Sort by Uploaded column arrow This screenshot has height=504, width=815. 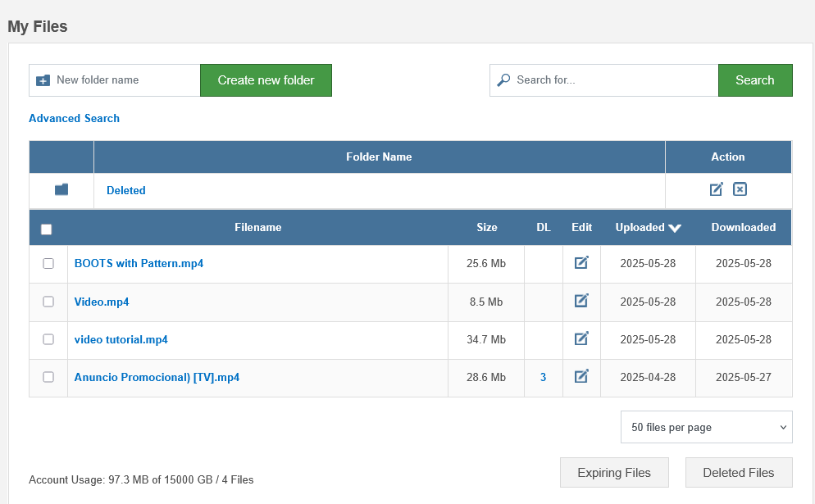(675, 228)
